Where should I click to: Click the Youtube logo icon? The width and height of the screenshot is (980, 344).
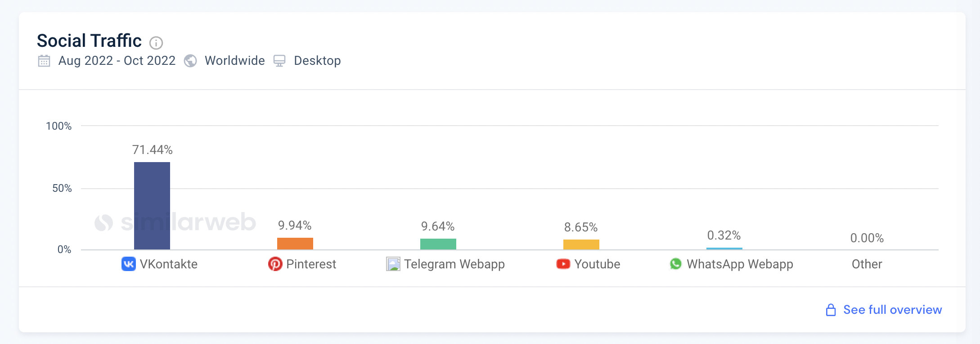point(563,264)
